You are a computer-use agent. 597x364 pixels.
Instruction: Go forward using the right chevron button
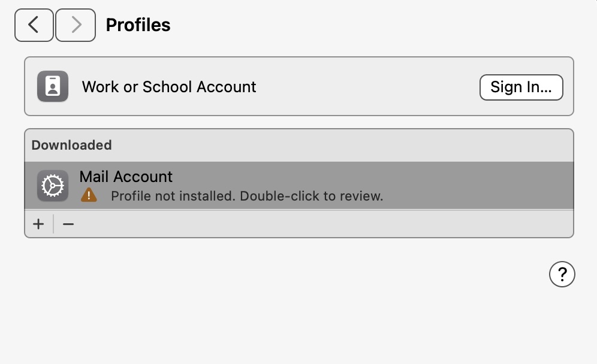[76, 25]
